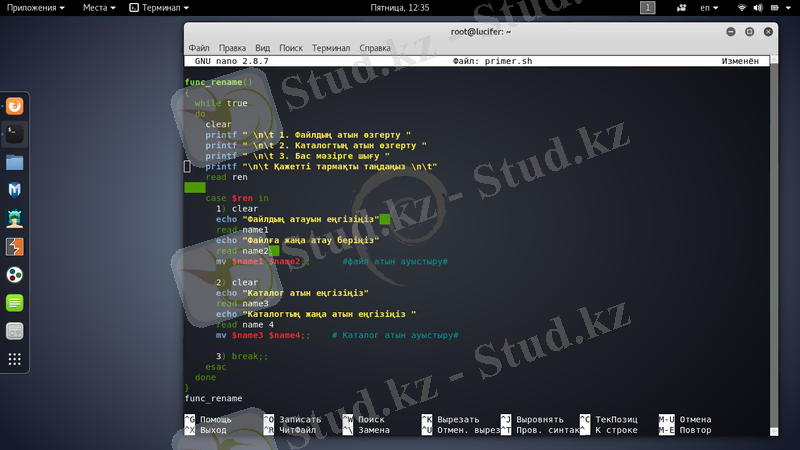
Task: Launch Metasploit from the dock
Action: [15, 190]
